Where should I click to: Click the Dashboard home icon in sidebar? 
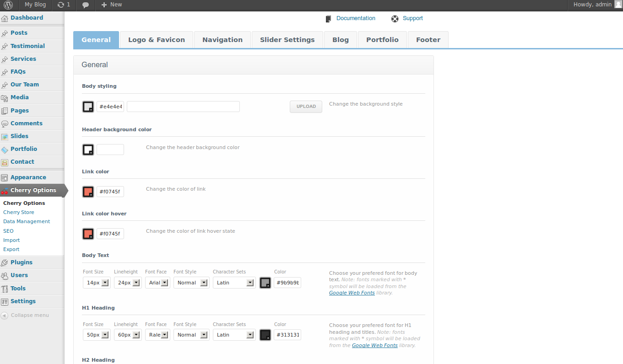5,18
